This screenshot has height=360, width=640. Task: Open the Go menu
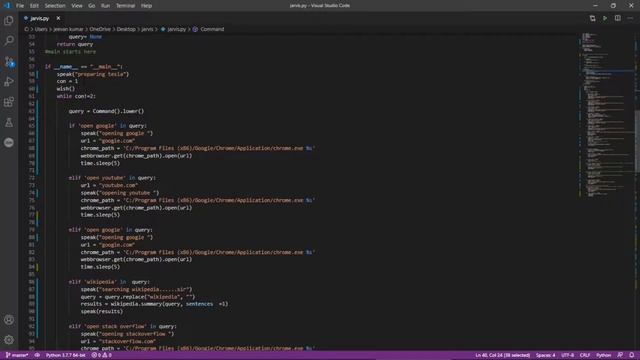point(91,6)
